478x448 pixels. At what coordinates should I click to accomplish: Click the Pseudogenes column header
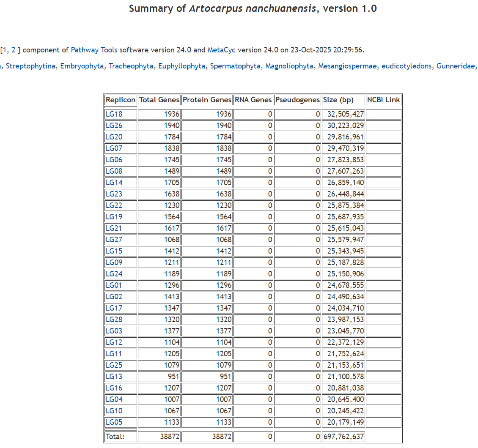[298, 100]
